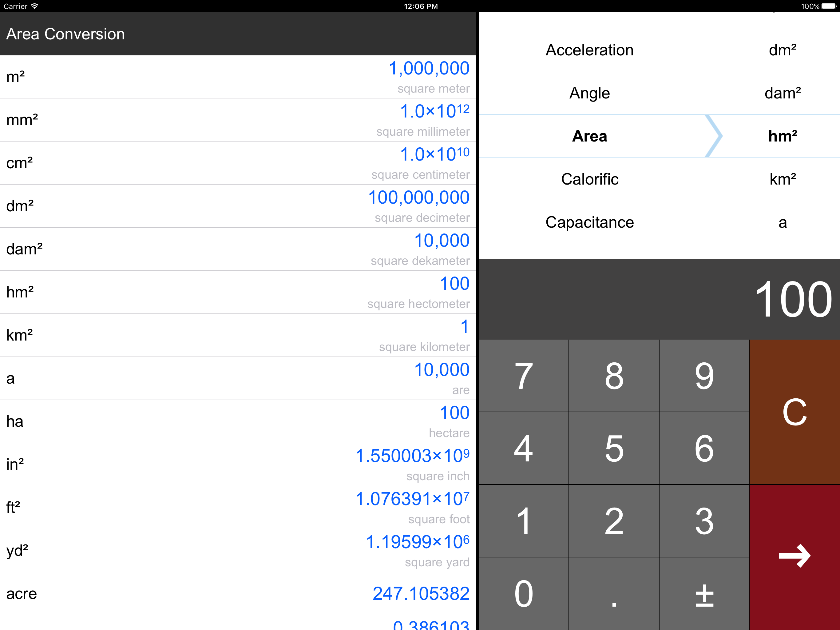Tap the battery indicator in status bar
Image resolution: width=840 pixels, height=630 pixels.
[829, 6]
